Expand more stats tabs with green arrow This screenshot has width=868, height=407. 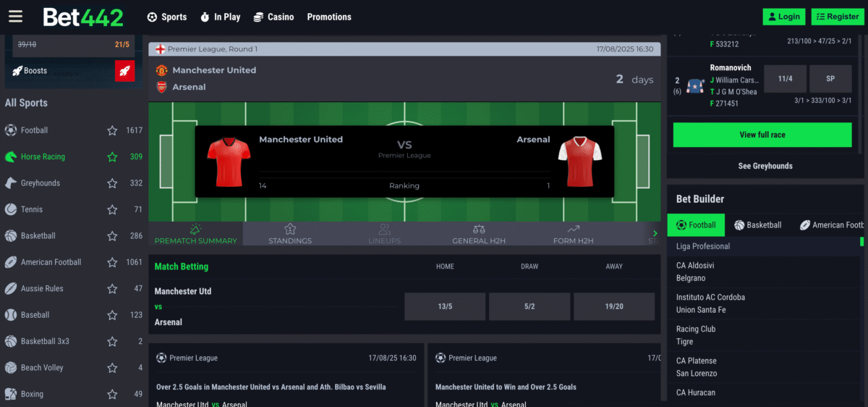pyautogui.click(x=655, y=233)
